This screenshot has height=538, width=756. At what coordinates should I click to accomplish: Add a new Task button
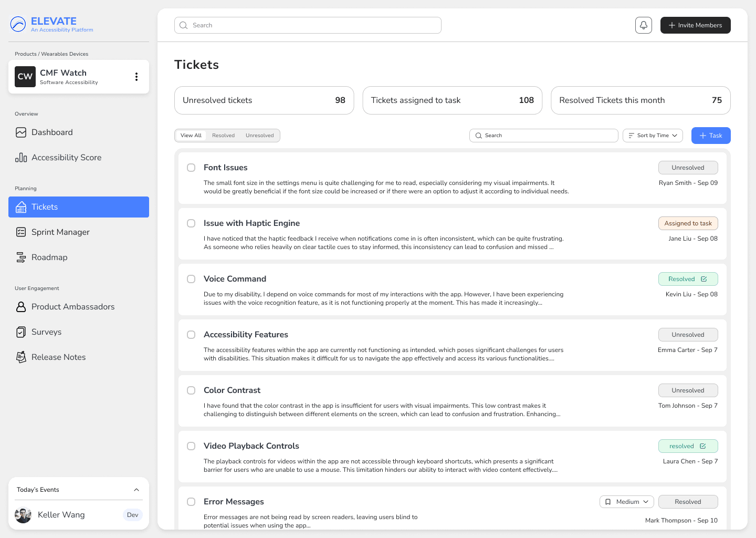point(710,136)
